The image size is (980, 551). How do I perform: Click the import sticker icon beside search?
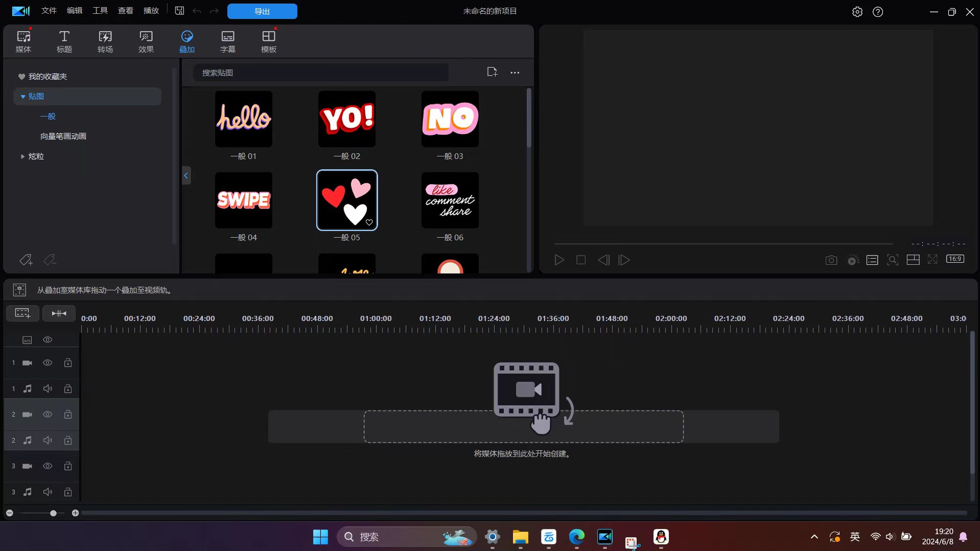tap(492, 72)
